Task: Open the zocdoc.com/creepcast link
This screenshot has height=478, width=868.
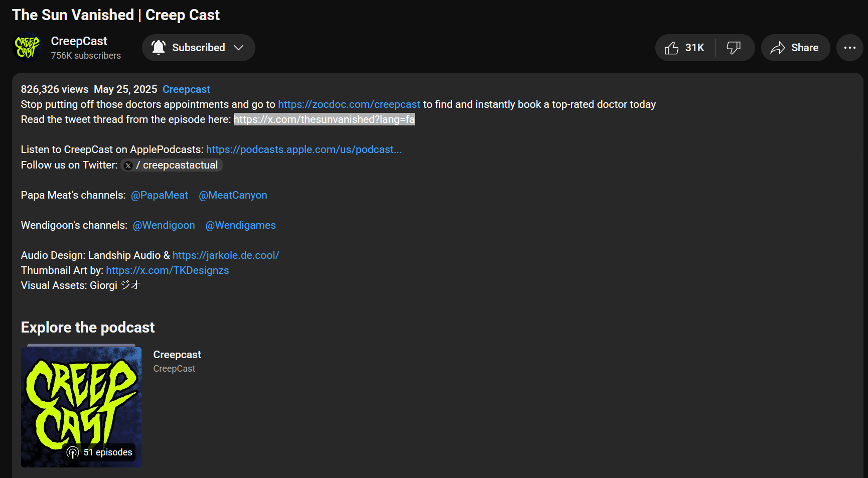Action: (x=349, y=104)
